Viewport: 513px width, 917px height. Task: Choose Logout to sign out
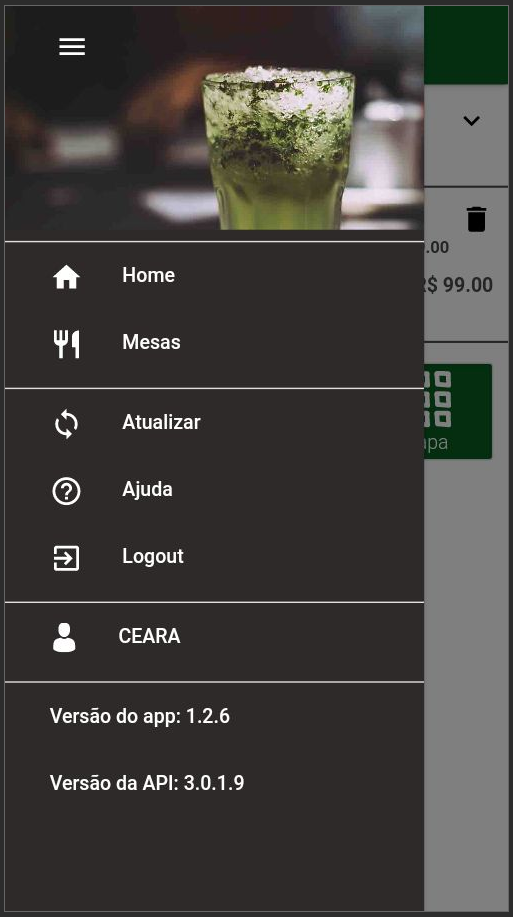pos(214,556)
